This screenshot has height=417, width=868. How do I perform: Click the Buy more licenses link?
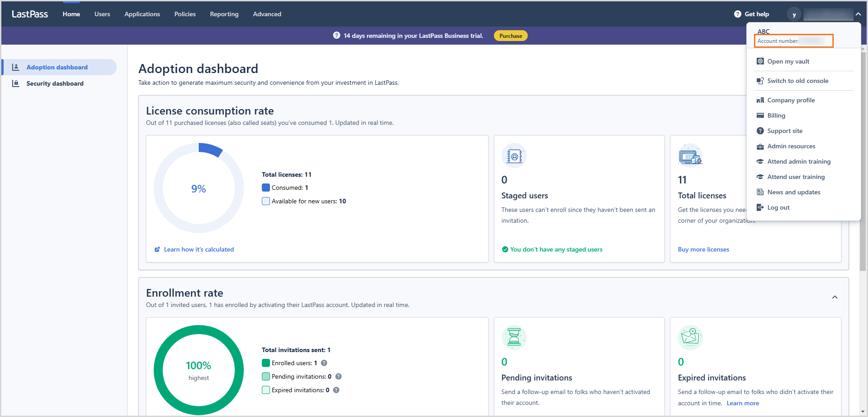[x=704, y=249]
